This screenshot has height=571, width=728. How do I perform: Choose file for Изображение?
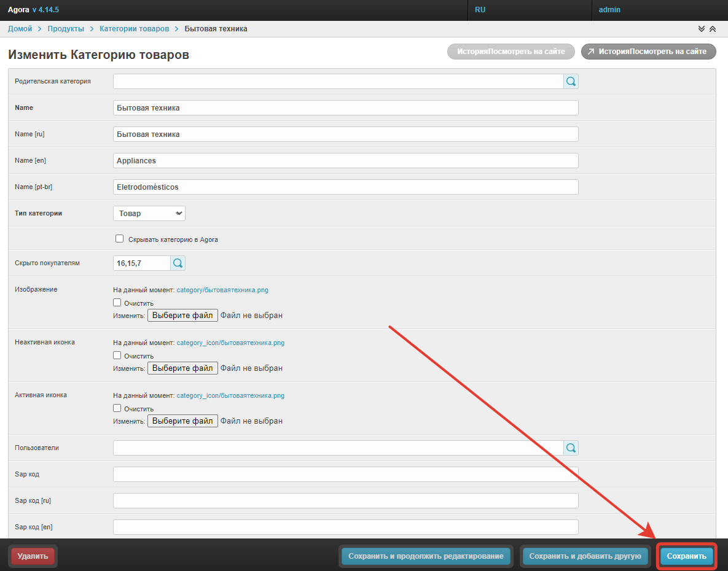pyautogui.click(x=182, y=316)
